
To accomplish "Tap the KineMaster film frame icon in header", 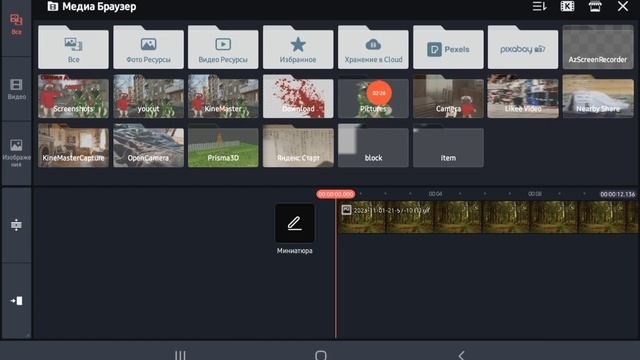I will (567, 7).
